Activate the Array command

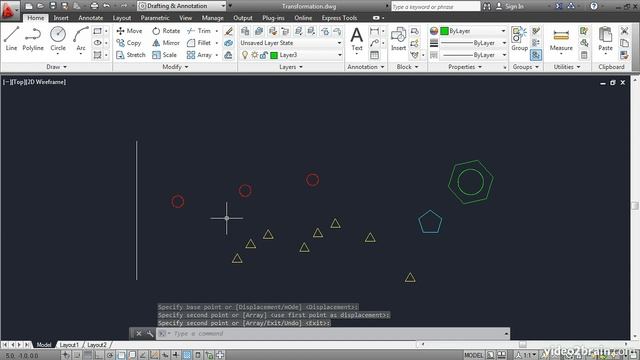199,55
